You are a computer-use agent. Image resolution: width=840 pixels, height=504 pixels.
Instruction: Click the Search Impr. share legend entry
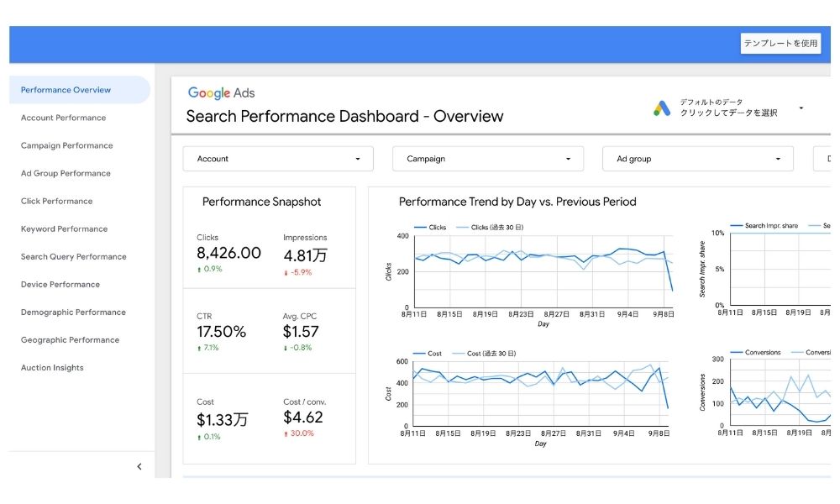pyautogui.click(x=764, y=226)
